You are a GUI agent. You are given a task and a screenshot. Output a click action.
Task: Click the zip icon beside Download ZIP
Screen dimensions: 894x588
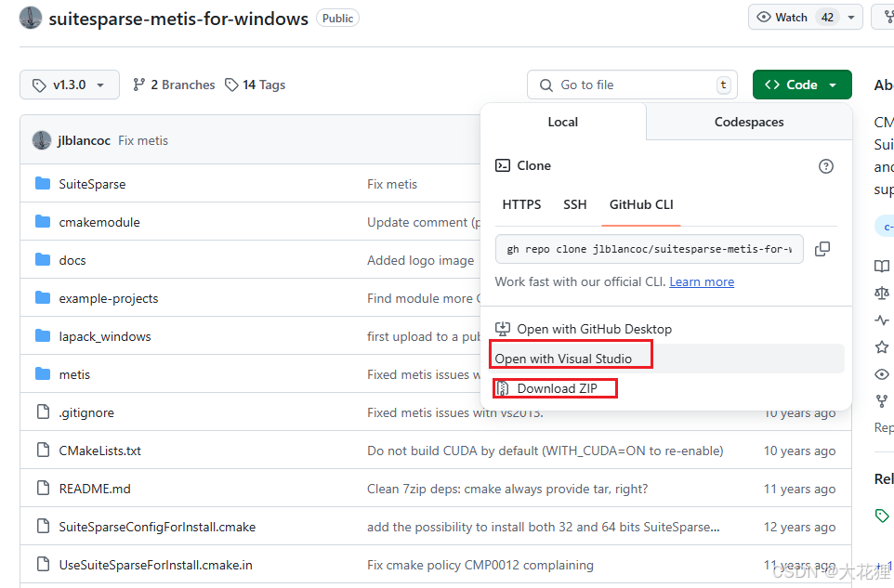pos(503,388)
